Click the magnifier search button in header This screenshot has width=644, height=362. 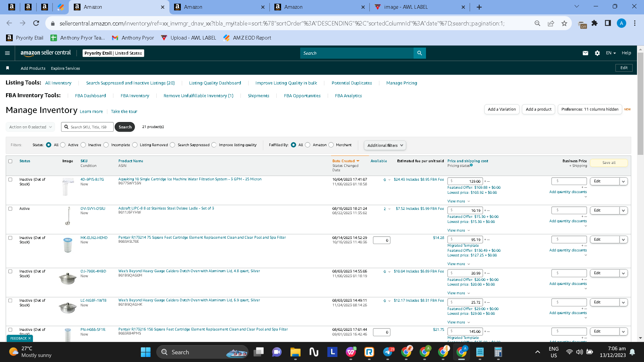pyautogui.click(x=420, y=53)
